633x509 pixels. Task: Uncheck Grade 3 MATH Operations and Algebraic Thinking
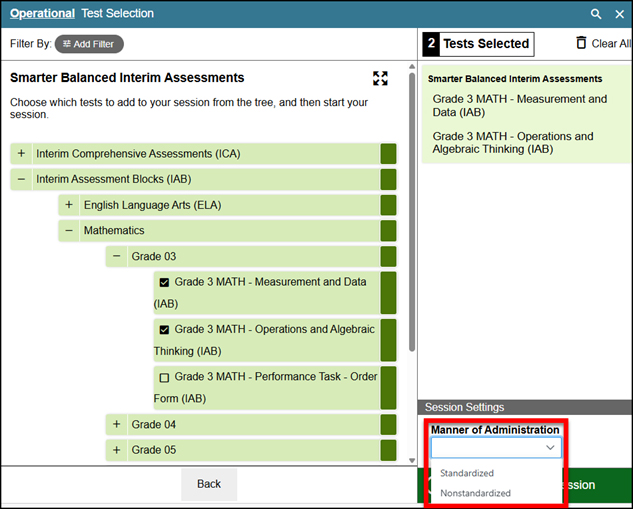coord(164,330)
